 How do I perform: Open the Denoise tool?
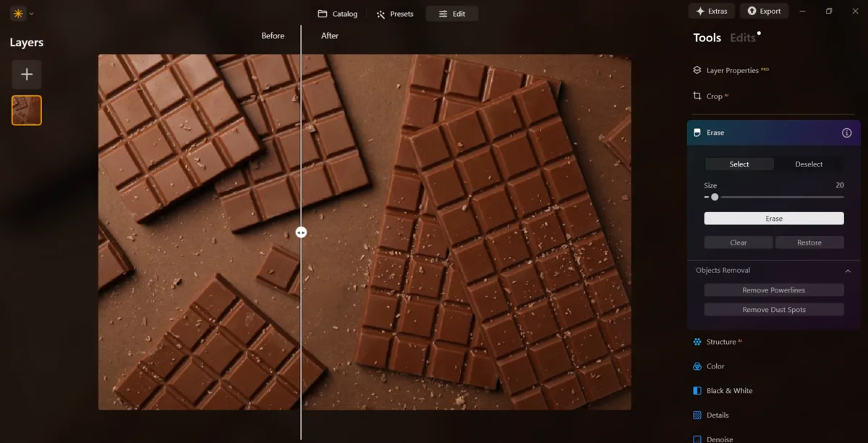(720, 438)
